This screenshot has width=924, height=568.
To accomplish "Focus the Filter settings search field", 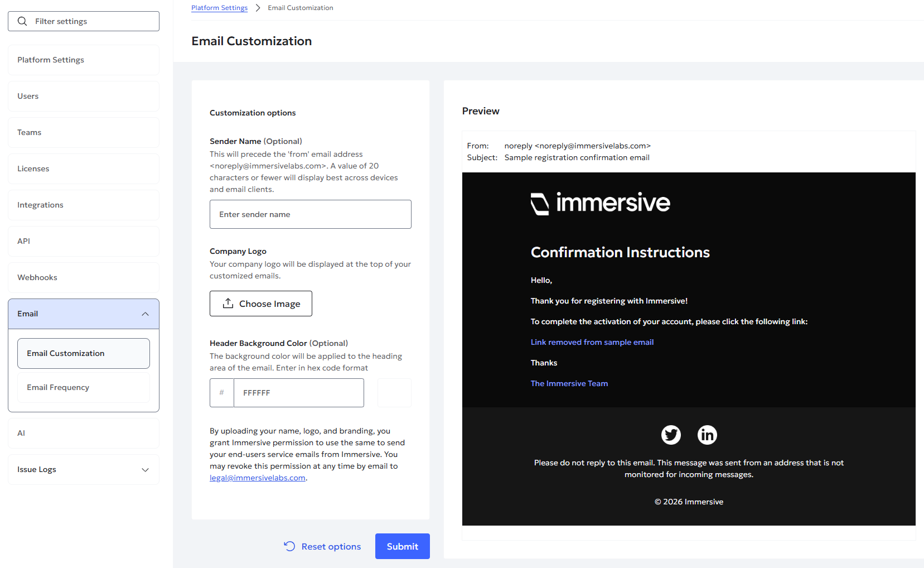I will click(84, 21).
